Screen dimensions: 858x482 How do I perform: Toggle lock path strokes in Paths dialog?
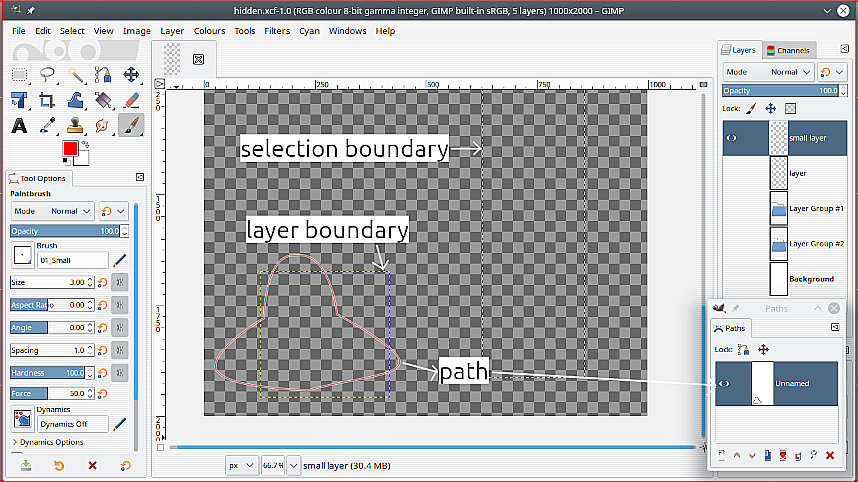743,349
